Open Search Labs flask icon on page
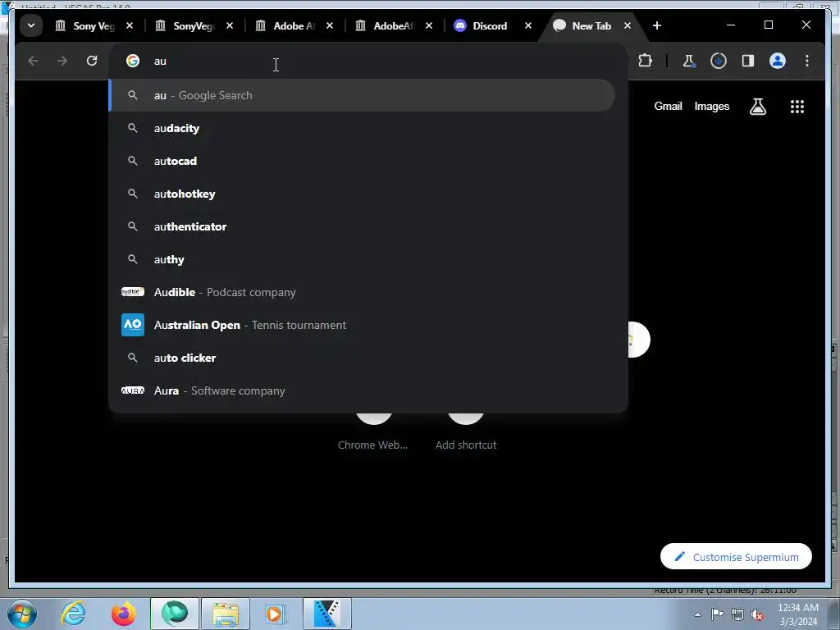The width and height of the screenshot is (840, 630). click(757, 107)
